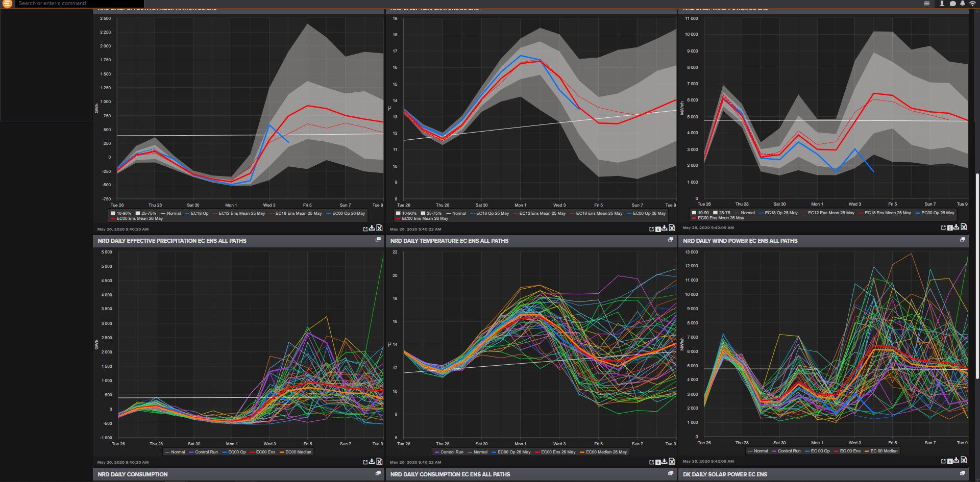Maximize the NRD Daily Effective Precipitation All Paths panel

(378, 240)
